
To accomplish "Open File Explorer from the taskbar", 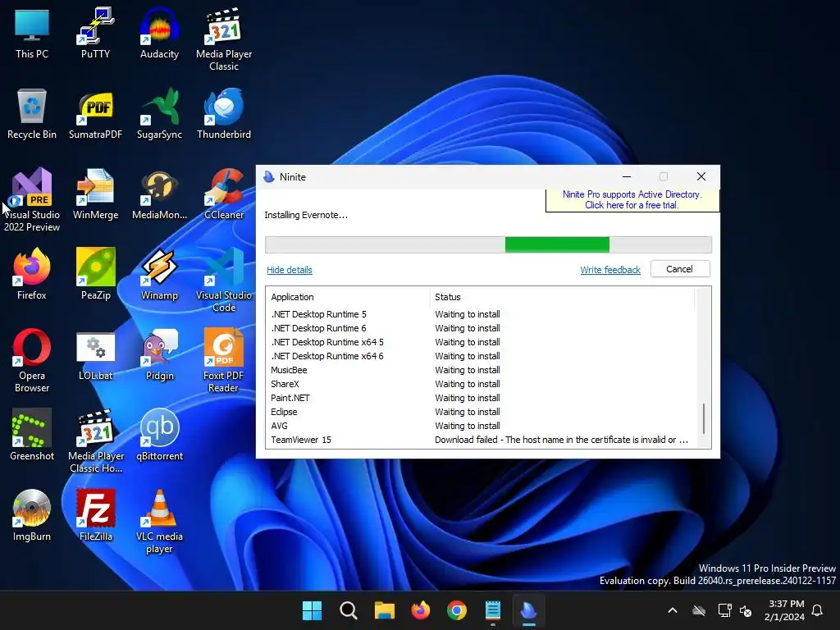I will tap(384, 610).
